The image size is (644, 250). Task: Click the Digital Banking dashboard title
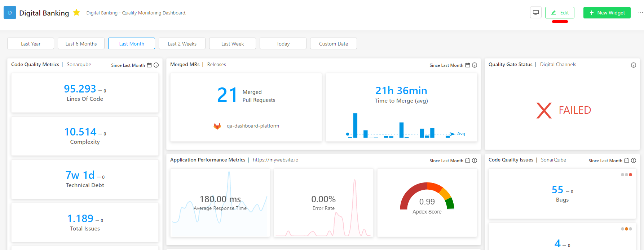[x=44, y=13]
